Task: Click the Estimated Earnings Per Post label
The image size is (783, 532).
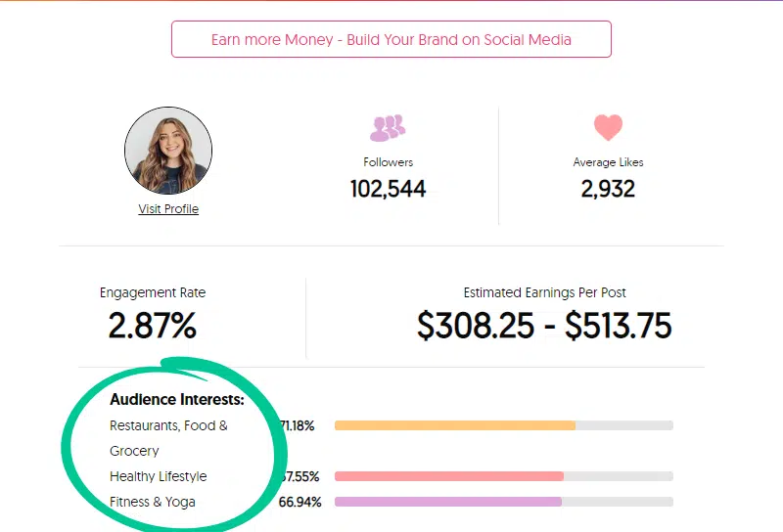Action: tap(544, 292)
